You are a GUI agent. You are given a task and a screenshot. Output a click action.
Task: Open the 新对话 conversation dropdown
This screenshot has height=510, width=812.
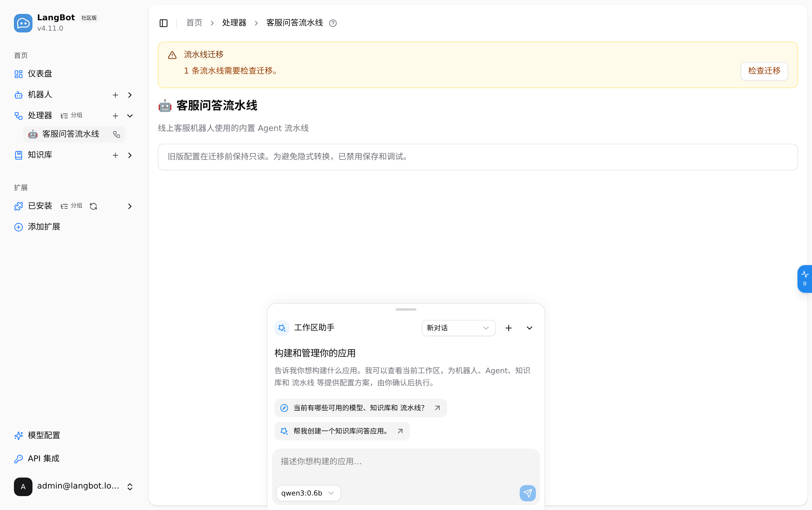[x=458, y=328]
